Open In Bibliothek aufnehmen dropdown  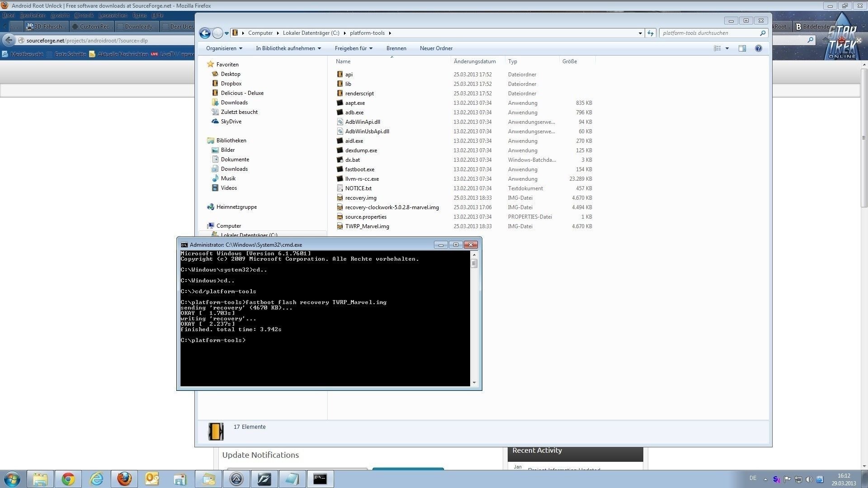pyautogui.click(x=288, y=48)
